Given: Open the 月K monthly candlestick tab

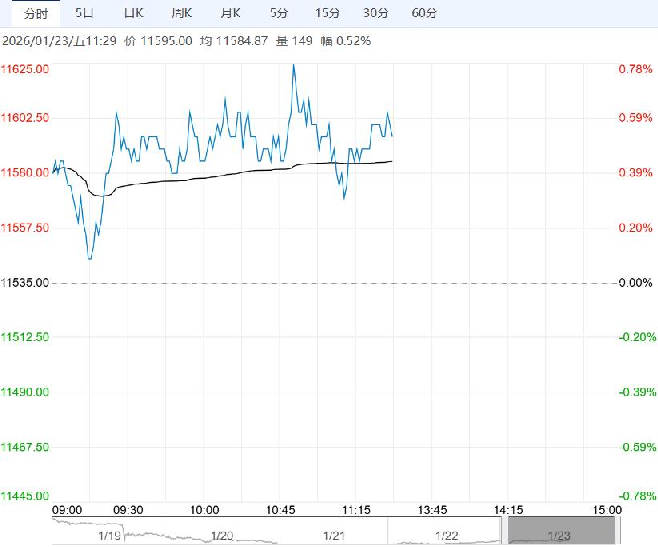Looking at the screenshot, I should click(230, 13).
